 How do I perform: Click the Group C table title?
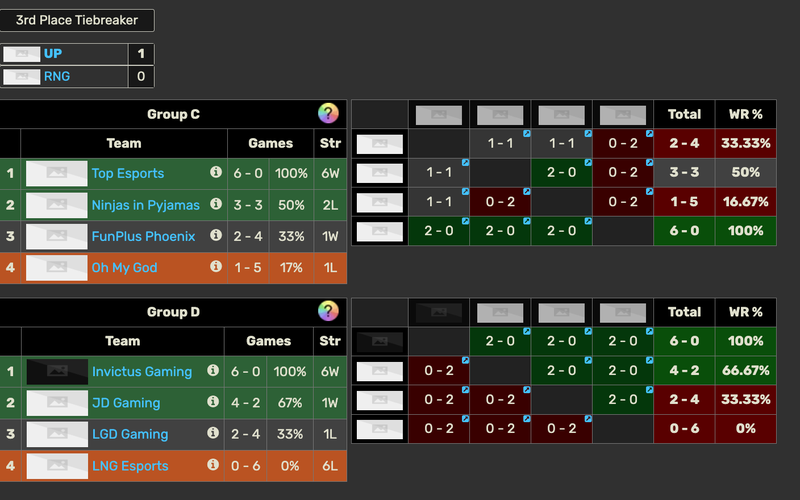coord(173,114)
